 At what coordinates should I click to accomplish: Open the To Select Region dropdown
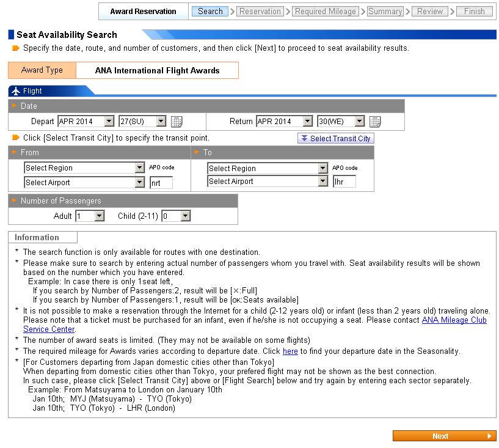(268, 168)
